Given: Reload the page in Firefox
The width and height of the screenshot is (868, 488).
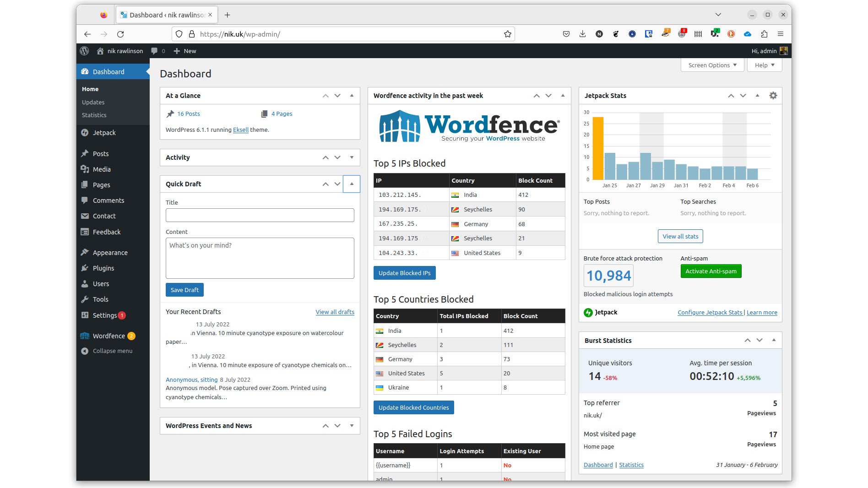Looking at the screenshot, I should pyautogui.click(x=120, y=34).
